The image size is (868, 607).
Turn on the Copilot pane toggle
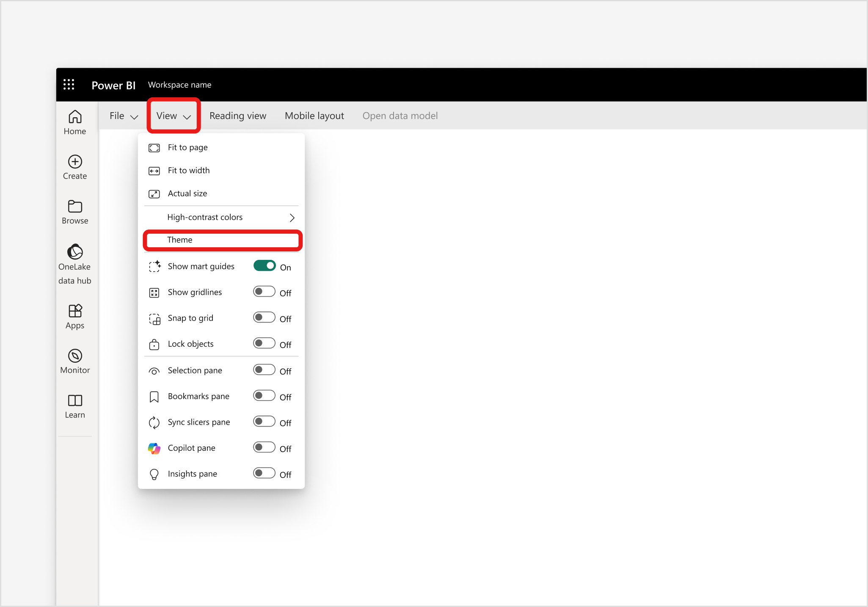pyautogui.click(x=264, y=447)
